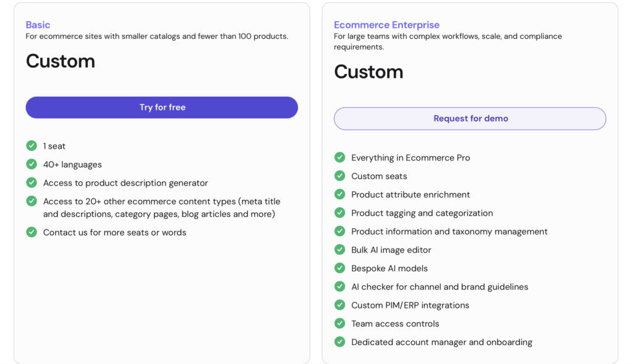Click 'Contact us for more seats or words'
This screenshot has height=364, width=632.
pyautogui.click(x=114, y=233)
